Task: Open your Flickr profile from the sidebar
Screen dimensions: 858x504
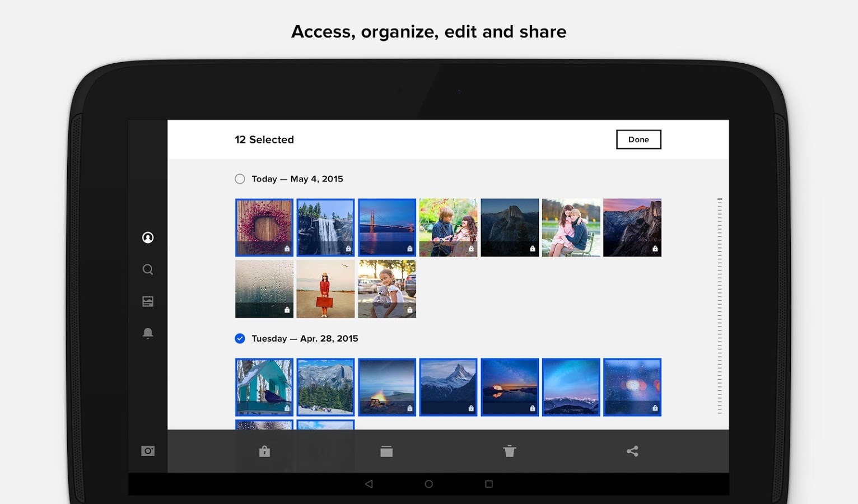Action: (147, 237)
